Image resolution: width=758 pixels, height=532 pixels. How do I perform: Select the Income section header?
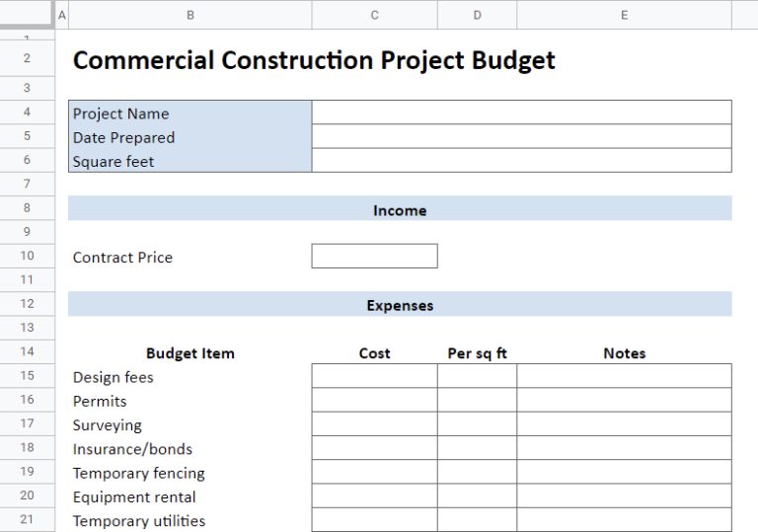point(400,209)
